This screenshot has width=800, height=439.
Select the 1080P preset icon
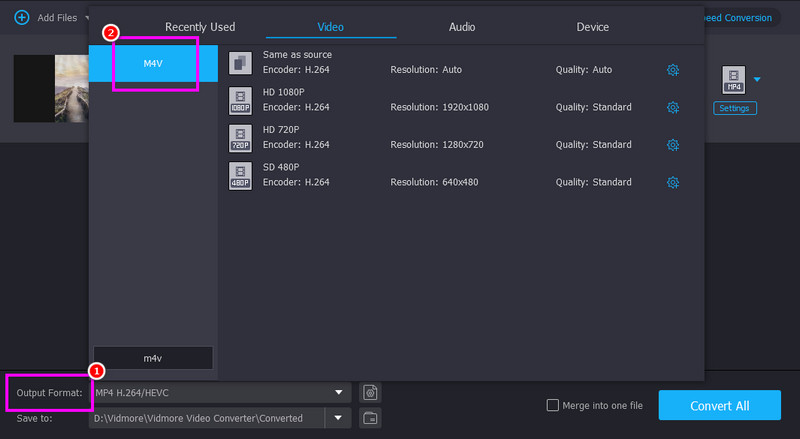tap(240, 101)
